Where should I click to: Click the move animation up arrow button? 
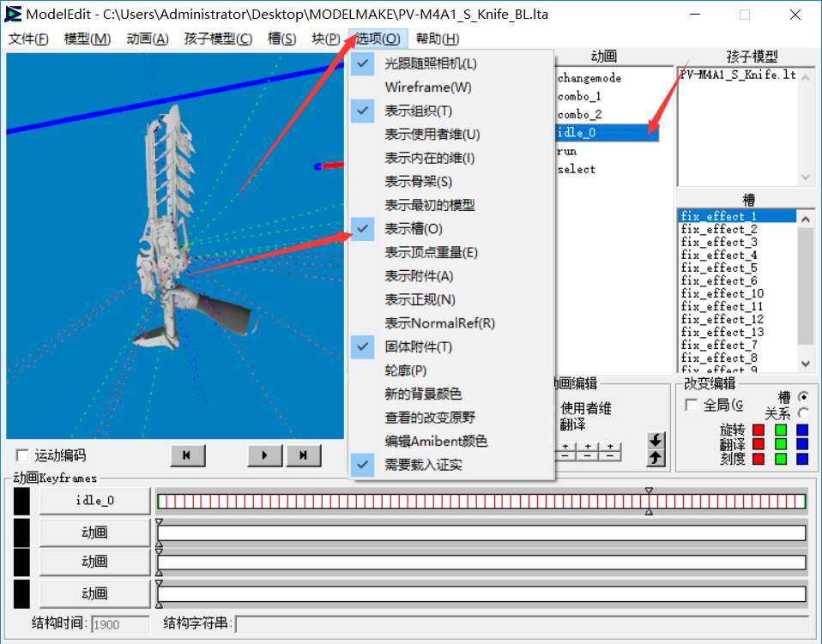pos(656,457)
